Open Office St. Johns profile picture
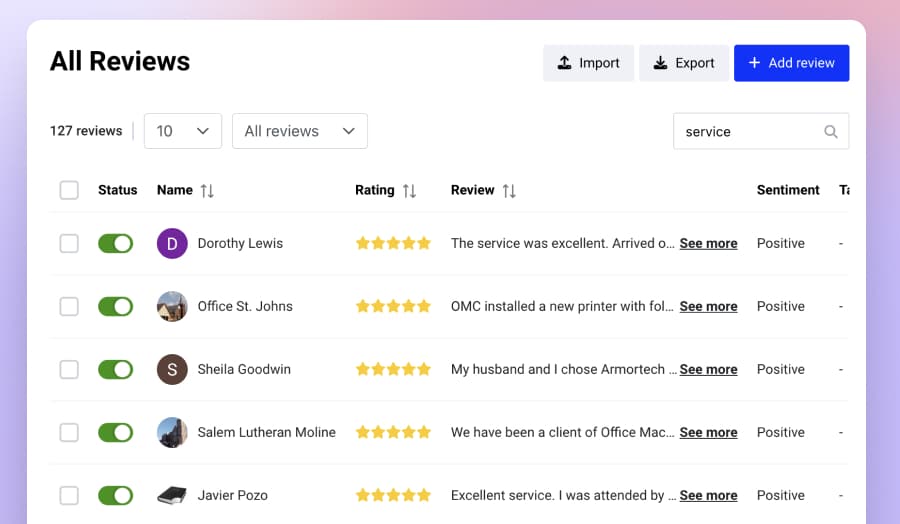This screenshot has height=524, width=900. pos(172,306)
